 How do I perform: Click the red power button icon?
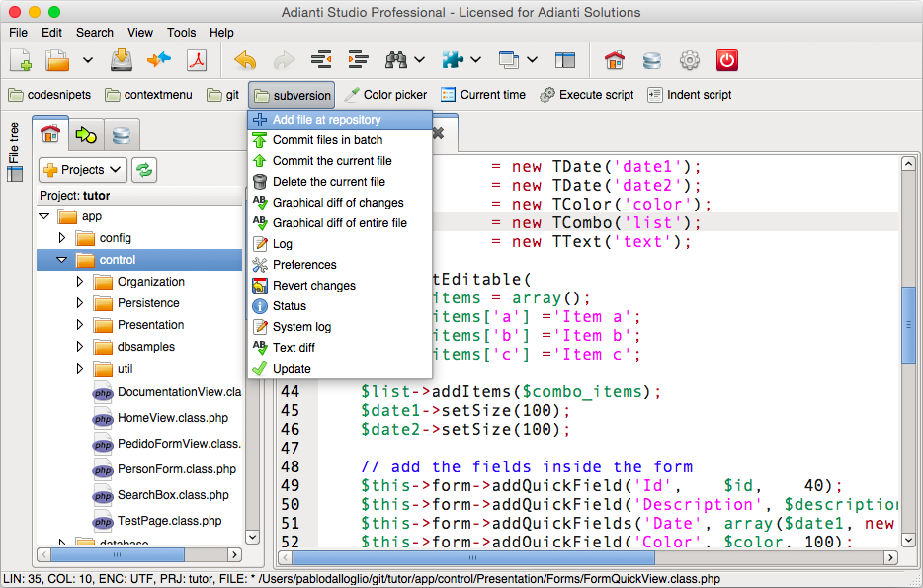coord(727,60)
